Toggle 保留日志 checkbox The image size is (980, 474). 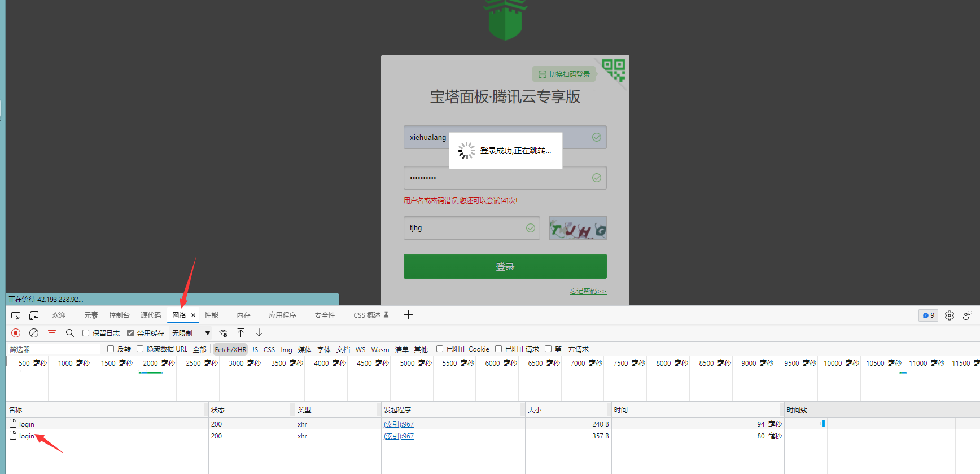(x=86, y=333)
